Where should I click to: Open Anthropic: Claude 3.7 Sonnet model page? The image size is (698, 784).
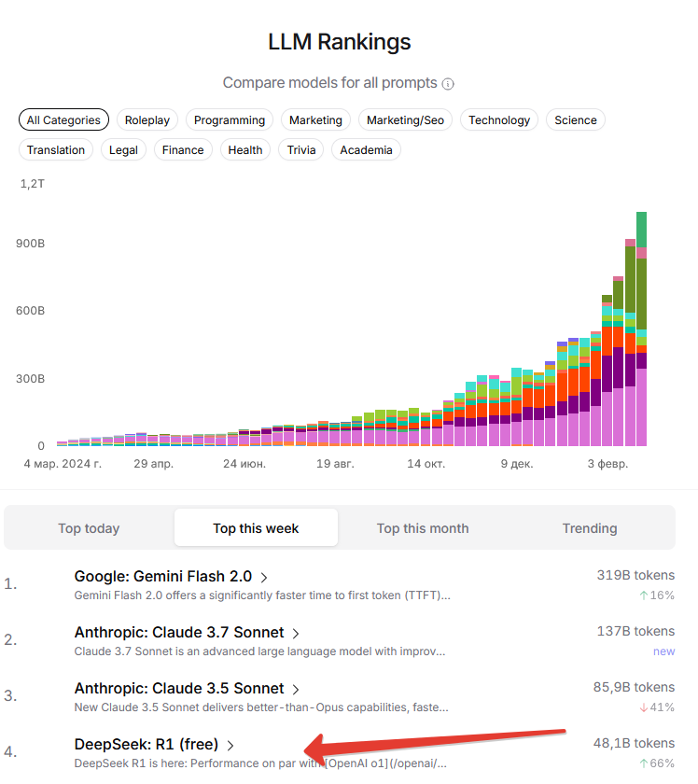click(x=179, y=633)
